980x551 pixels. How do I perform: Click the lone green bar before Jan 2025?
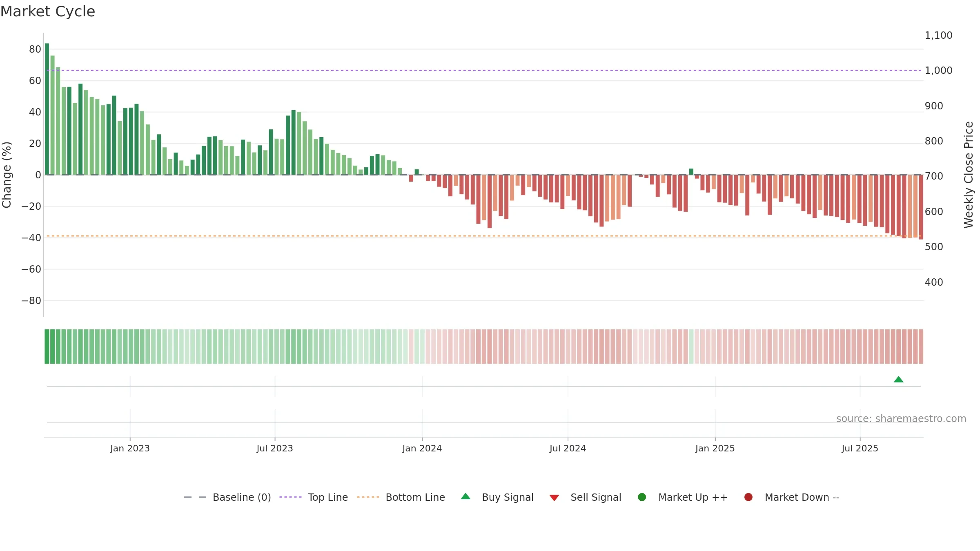(691, 172)
